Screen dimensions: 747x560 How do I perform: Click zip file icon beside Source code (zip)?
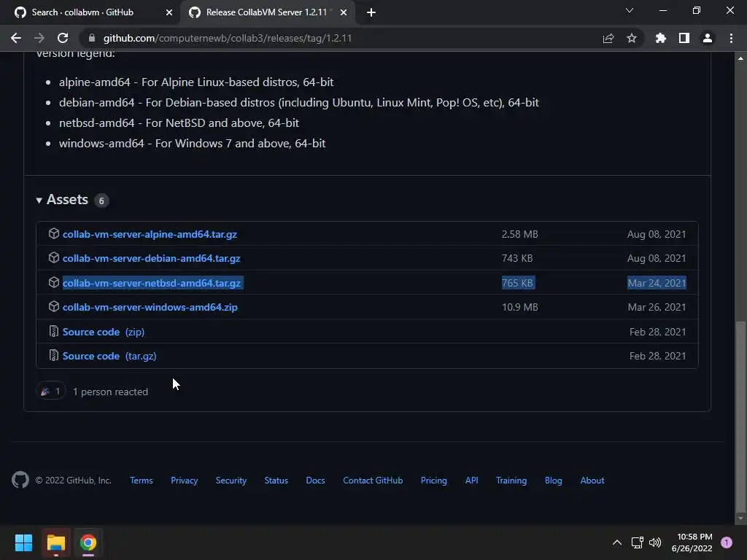point(54,332)
